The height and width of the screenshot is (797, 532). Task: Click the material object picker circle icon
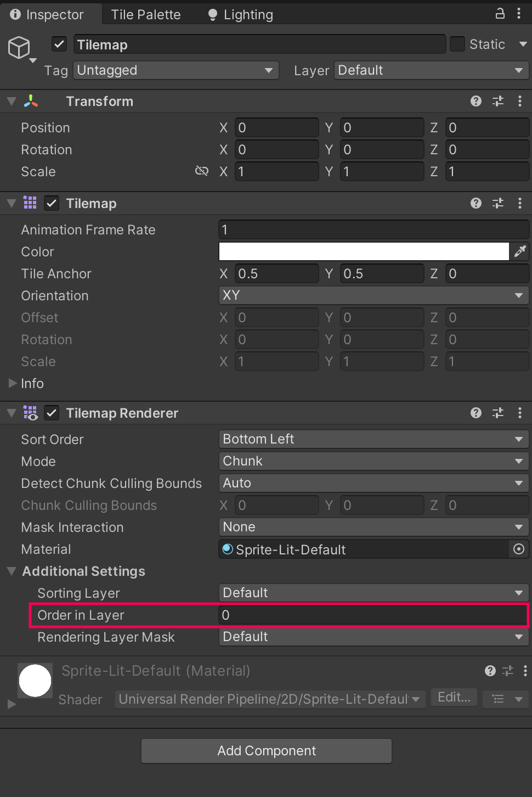(x=519, y=549)
